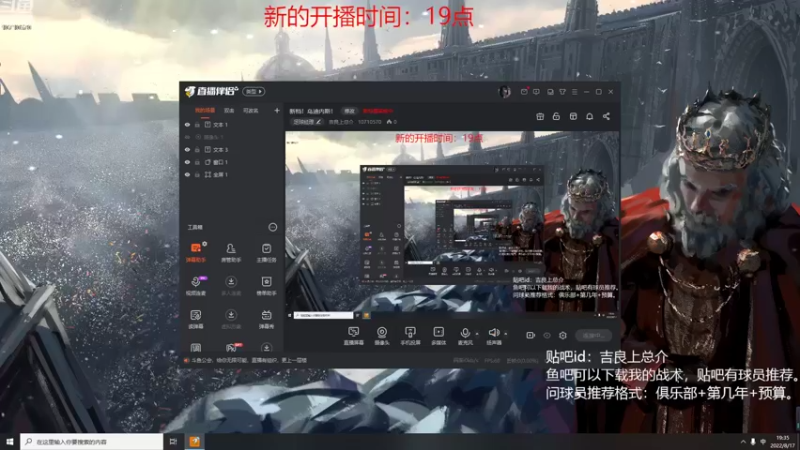Select the 窗口 1 source row
The height and width of the screenshot is (450, 800).
pos(233,162)
